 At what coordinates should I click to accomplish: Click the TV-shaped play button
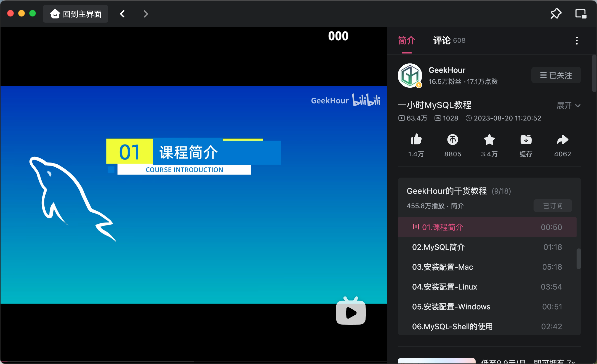[x=351, y=311]
